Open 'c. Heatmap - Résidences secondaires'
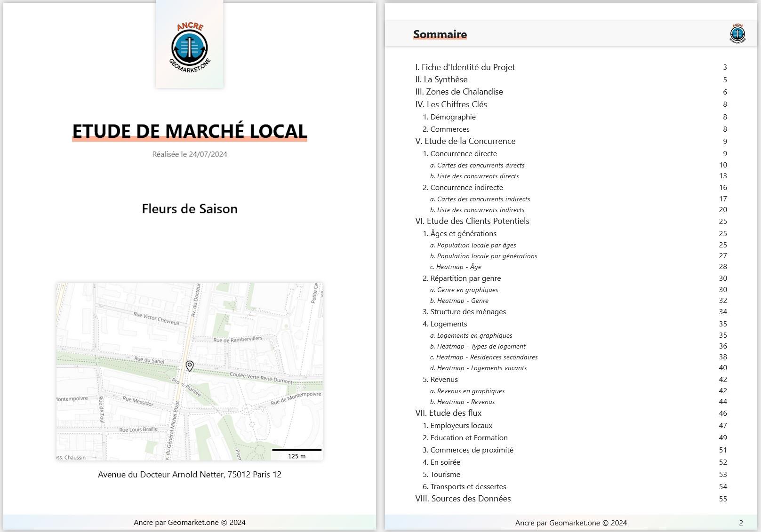Image resolution: width=761 pixels, height=532 pixels. pyautogui.click(x=484, y=357)
